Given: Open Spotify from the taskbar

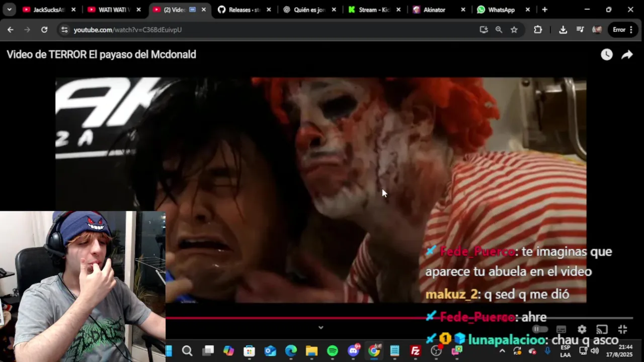Looking at the screenshot, I should click(333, 351).
